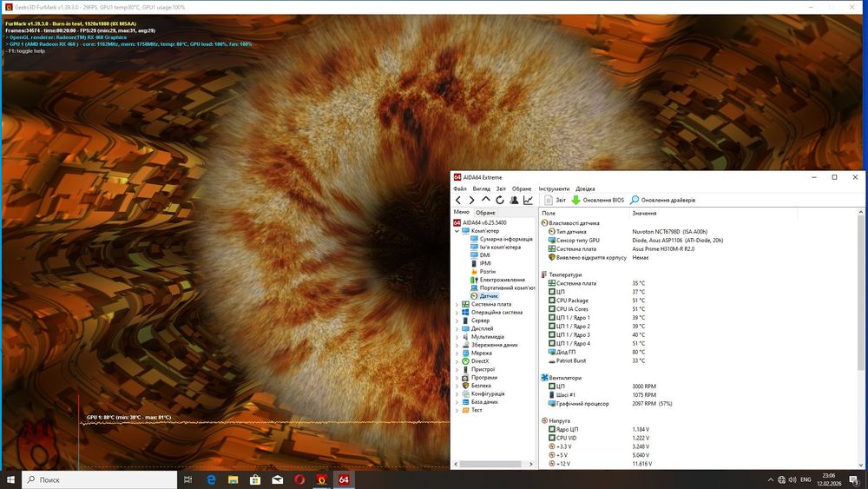
Task: Expand the Сервер tree node
Action: click(457, 320)
